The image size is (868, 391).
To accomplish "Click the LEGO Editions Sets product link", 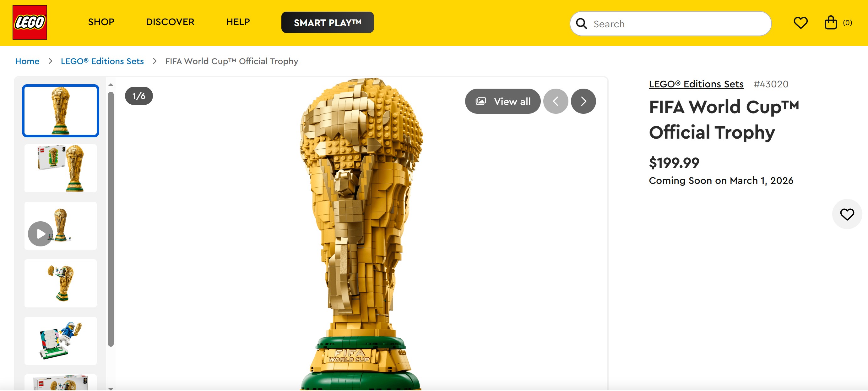I will [x=696, y=84].
